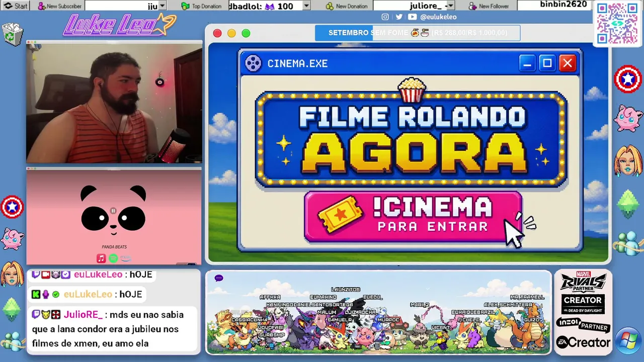Click the SETEMBRO SEM FOME progress bar

(418, 33)
